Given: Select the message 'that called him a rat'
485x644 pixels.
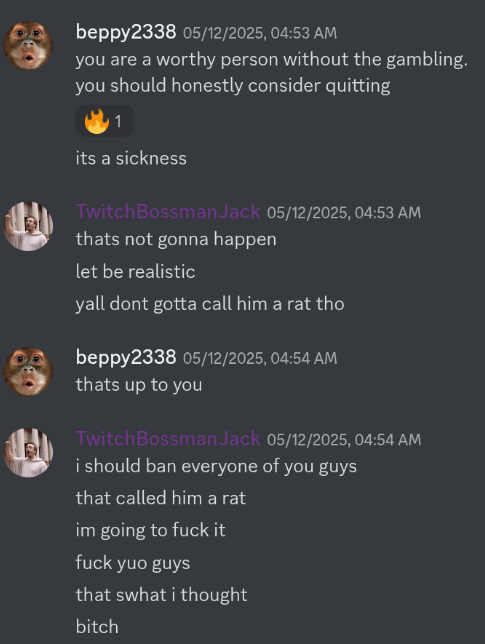Looking at the screenshot, I should click(x=161, y=498).
